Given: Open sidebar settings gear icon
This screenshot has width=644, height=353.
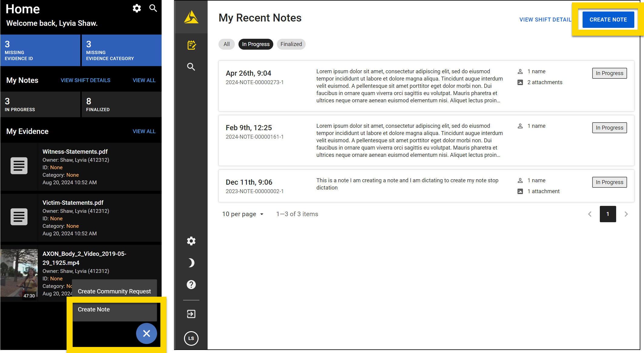Looking at the screenshot, I should click(191, 241).
